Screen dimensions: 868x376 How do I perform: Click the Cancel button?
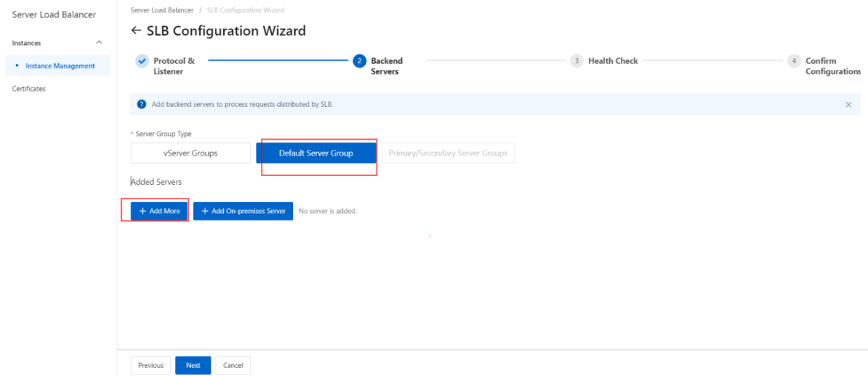click(x=233, y=365)
